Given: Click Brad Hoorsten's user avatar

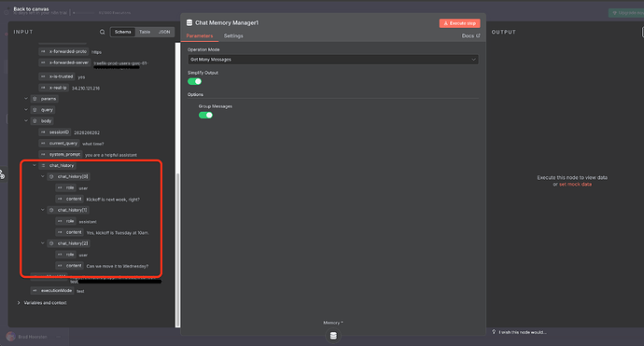Looking at the screenshot, I should click(x=10, y=337).
